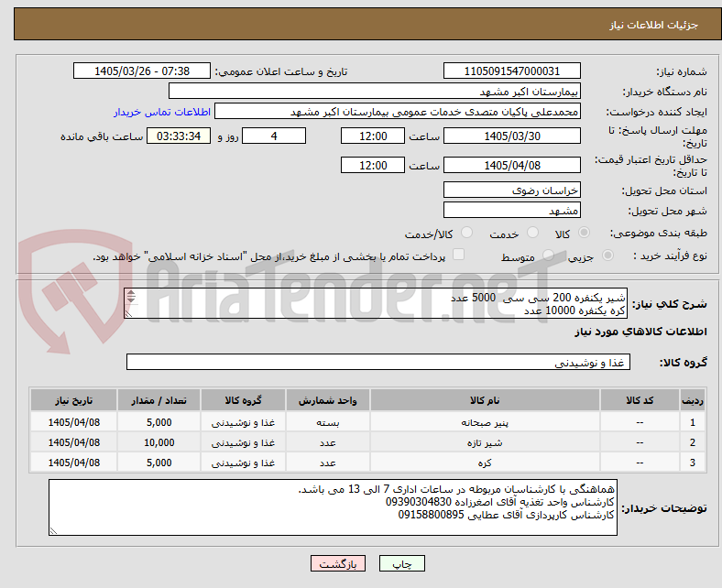Click the تعداد / مقدار column header

click(x=159, y=400)
